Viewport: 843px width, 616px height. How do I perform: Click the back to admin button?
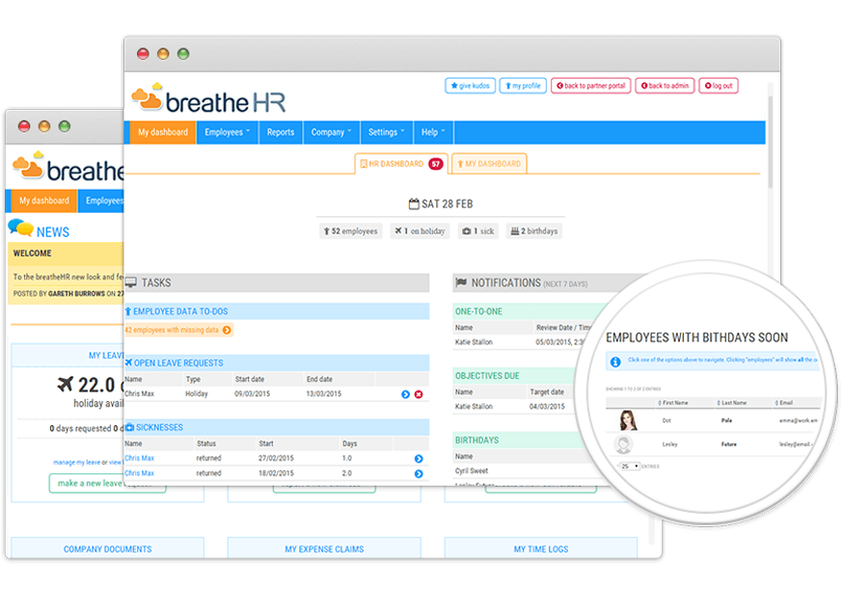coord(666,86)
